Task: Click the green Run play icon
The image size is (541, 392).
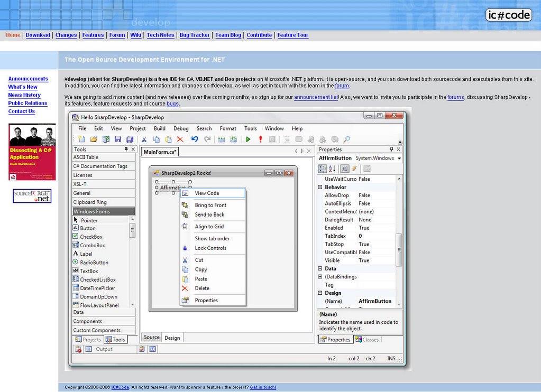Action: click(x=248, y=139)
